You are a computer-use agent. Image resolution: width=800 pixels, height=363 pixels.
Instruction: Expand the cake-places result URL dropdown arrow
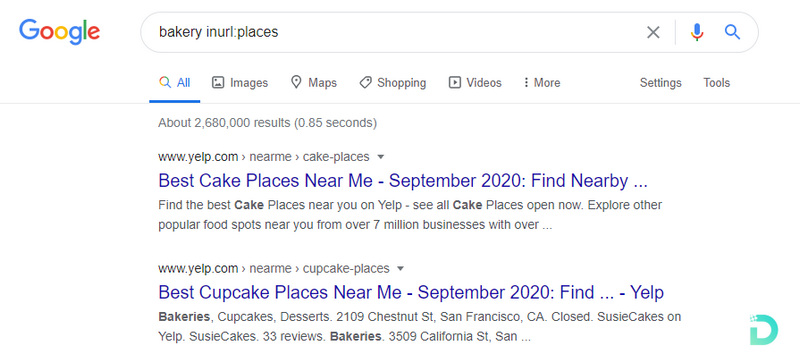tap(380, 157)
